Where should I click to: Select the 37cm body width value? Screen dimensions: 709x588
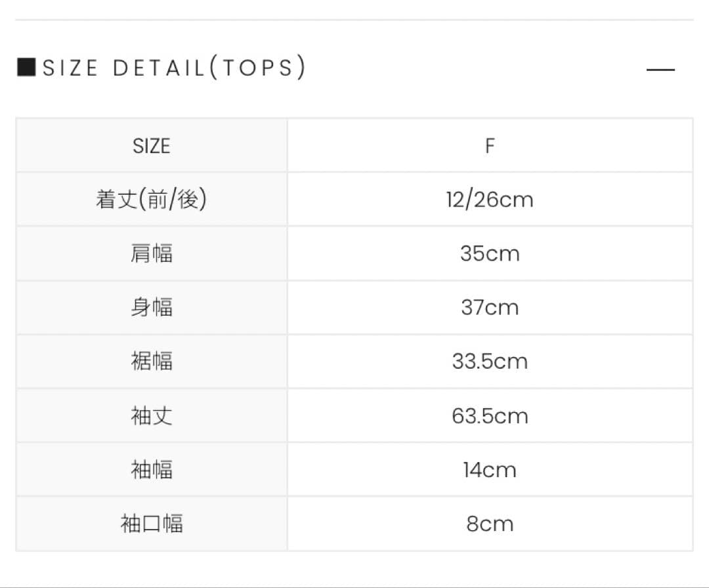tap(490, 307)
